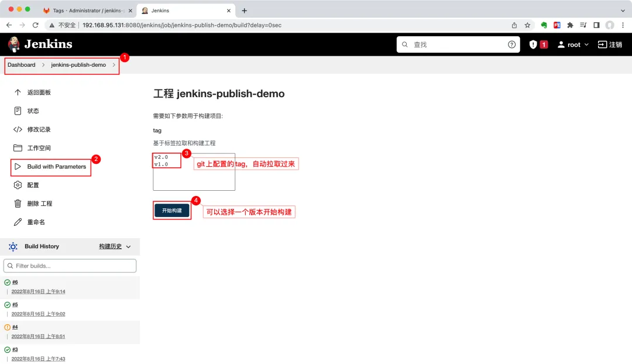The image size is (632, 364).
Task: Expand the 构建历史 trend dropdown
Action: pos(129,247)
